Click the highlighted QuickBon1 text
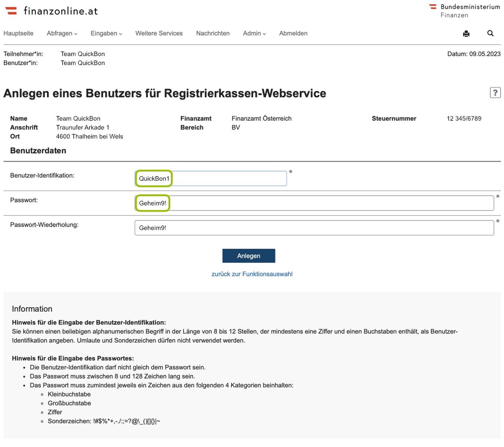Image resolution: width=504 pixels, height=447 pixels. pyautogui.click(x=154, y=178)
